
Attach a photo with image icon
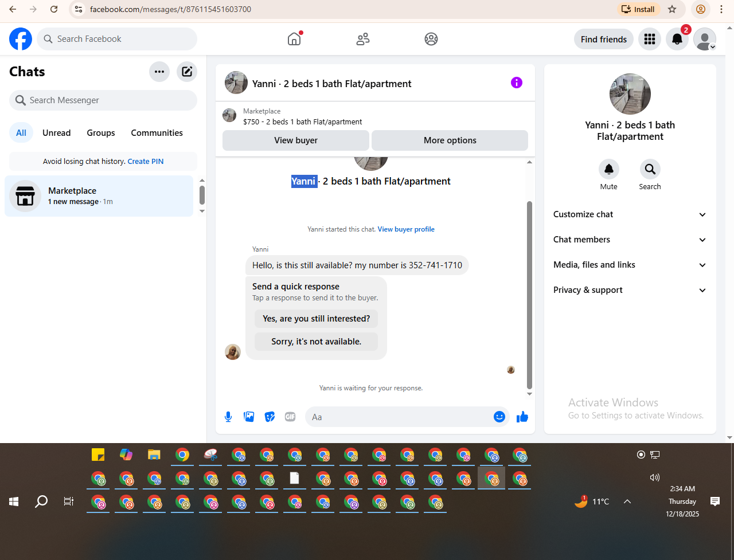point(249,417)
